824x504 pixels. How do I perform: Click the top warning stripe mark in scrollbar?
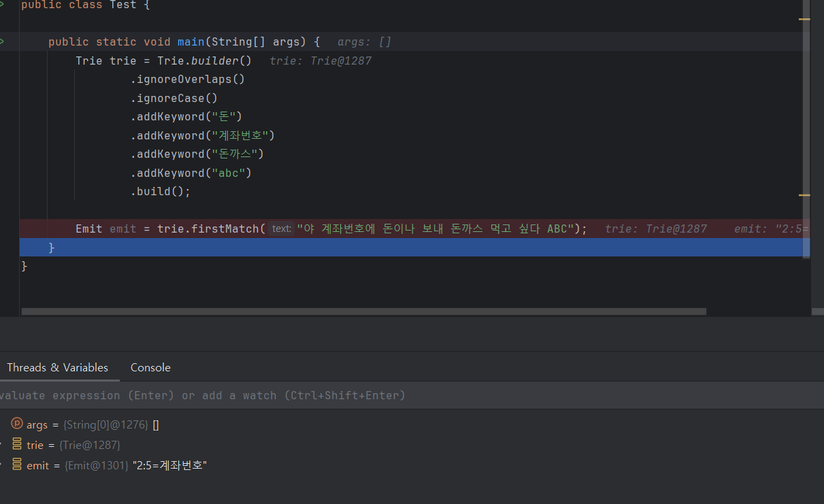804,19
